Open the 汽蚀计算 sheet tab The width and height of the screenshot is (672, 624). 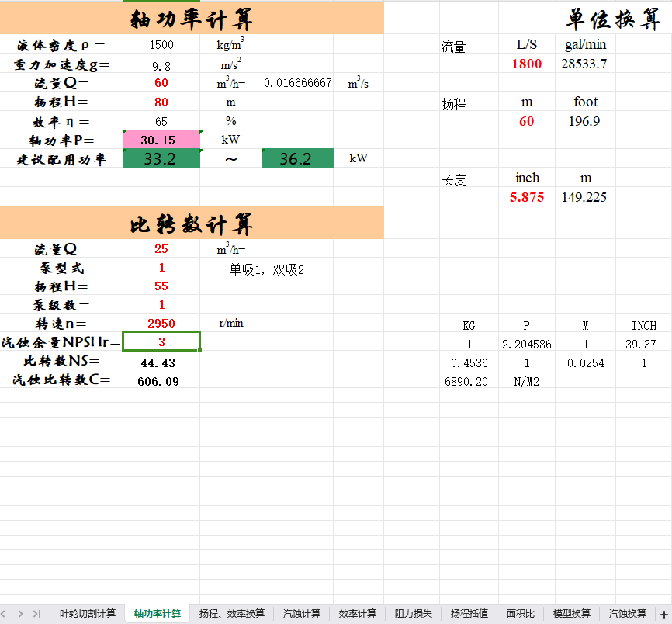click(302, 614)
